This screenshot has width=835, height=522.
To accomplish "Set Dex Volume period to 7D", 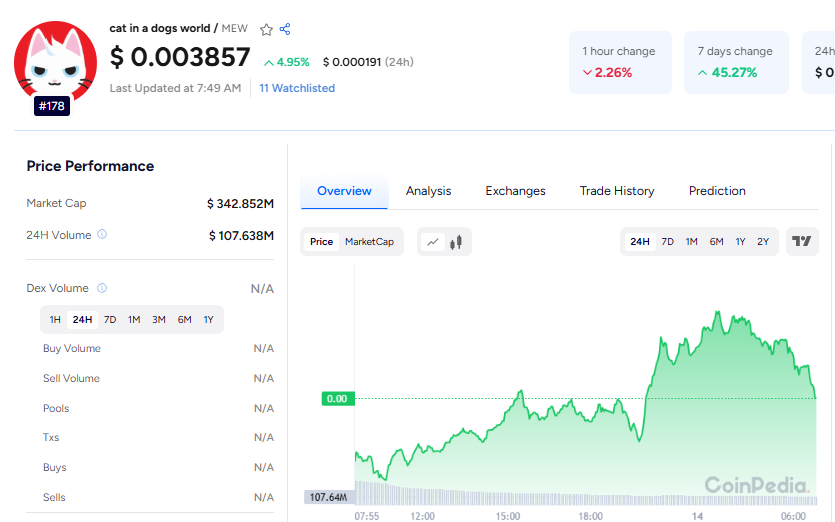I will [x=110, y=320].
